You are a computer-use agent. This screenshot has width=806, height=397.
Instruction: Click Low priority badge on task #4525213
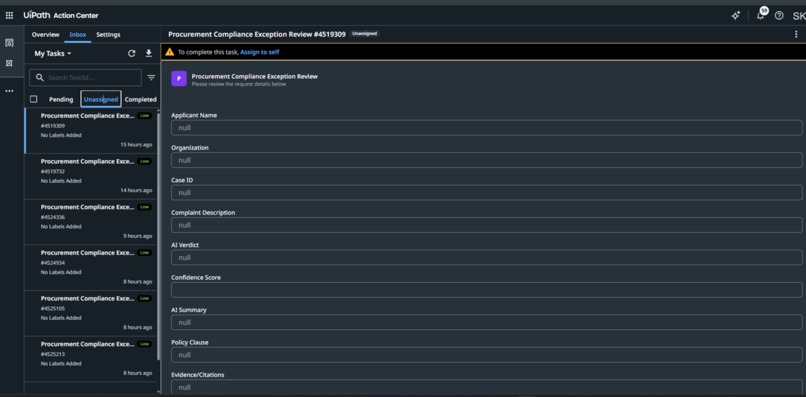[145, 345]
